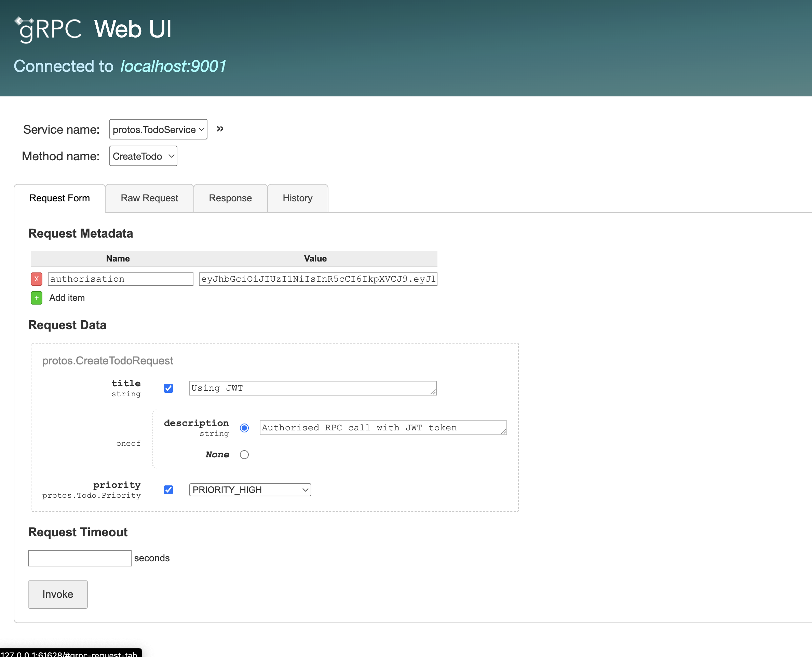Image resolution: width=812 pixels, height=657 pixels.
Task: Click the green Add item plus icon
Action: pos(36,298)
